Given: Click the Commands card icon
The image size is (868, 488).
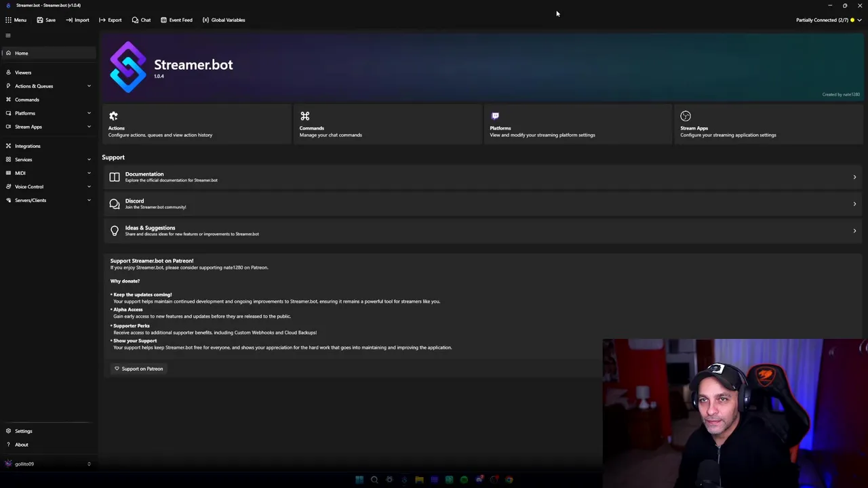Looking at the screenshot, I should [304, 116].
